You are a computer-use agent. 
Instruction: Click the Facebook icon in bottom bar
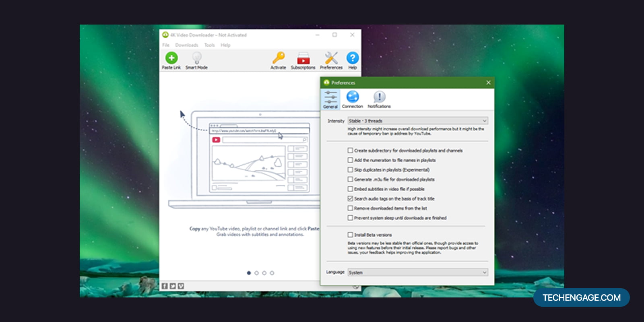(165, 286)
